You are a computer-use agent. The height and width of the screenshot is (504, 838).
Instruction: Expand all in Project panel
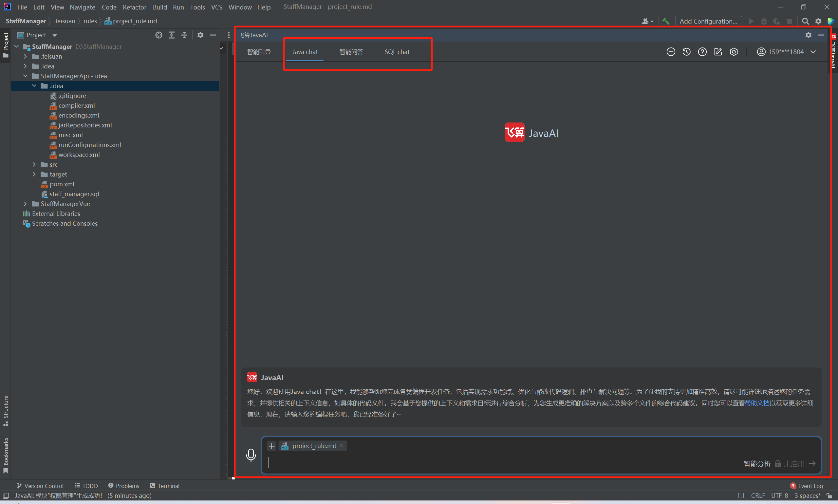172,35
